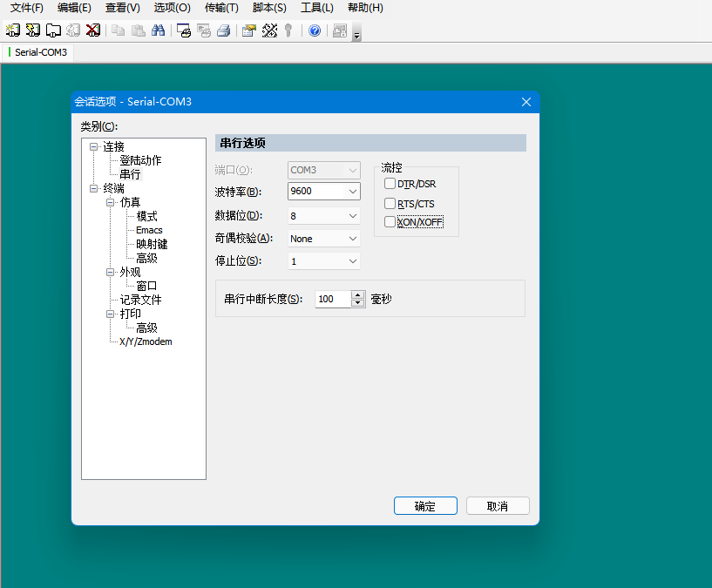Select 终端 category label
This screenshot has height=588, width=712.
click(x=113, y=188)
